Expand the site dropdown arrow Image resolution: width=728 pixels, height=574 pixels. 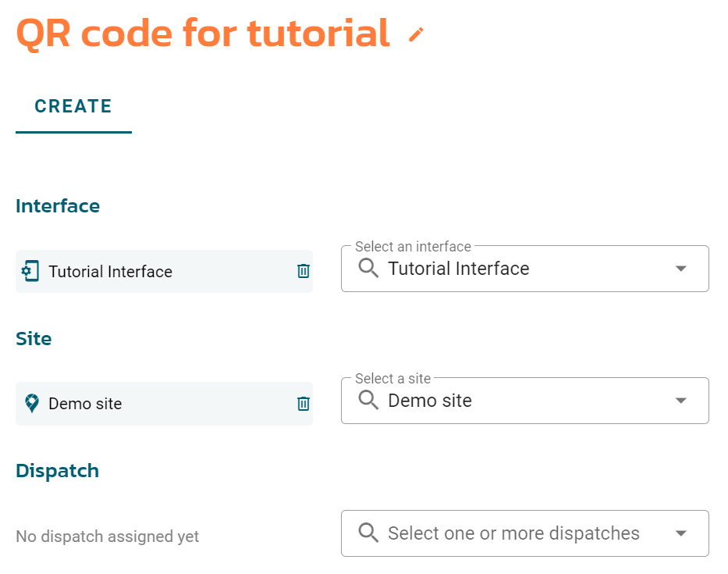(680, 401)
